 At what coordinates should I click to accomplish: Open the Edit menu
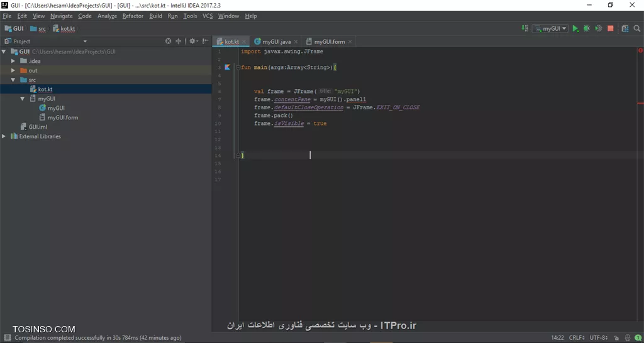pyautogui.click(x=22, y=16)
